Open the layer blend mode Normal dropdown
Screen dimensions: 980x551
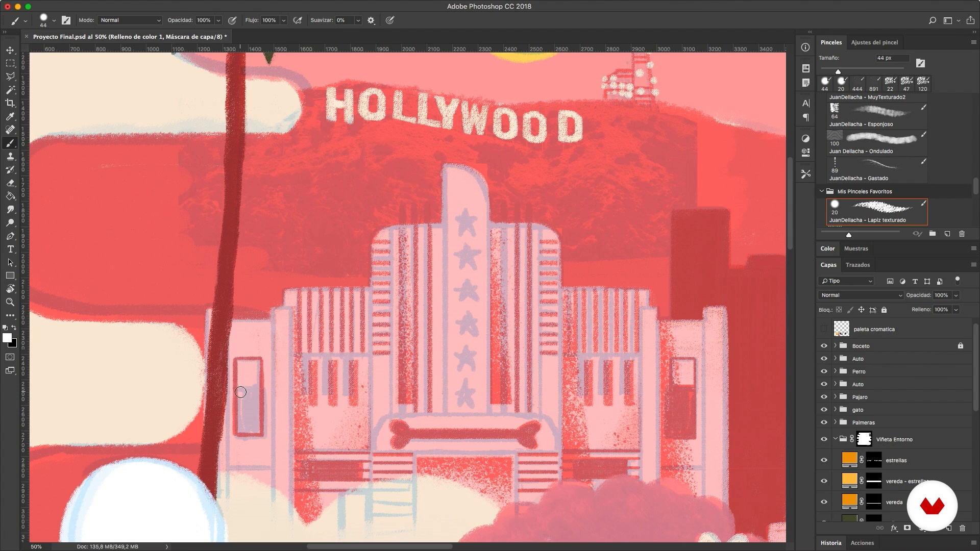pyautogui.click(x=861, y=295)
